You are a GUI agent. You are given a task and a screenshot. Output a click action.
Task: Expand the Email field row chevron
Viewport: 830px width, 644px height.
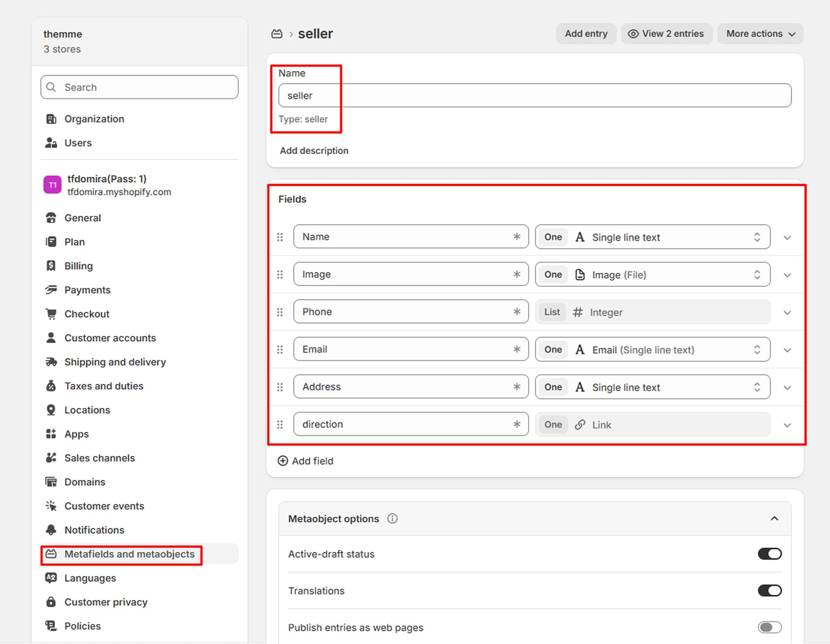click(788, 350)
